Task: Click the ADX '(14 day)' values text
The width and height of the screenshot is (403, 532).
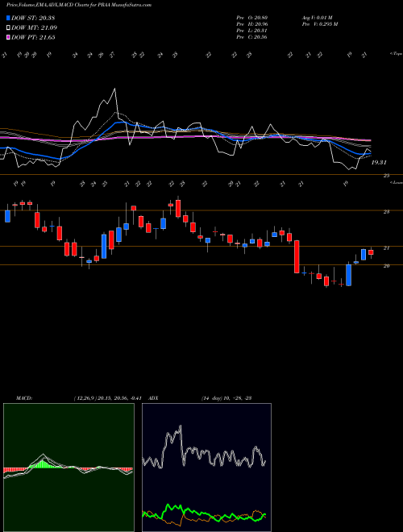Action: [x=226, y=398]
